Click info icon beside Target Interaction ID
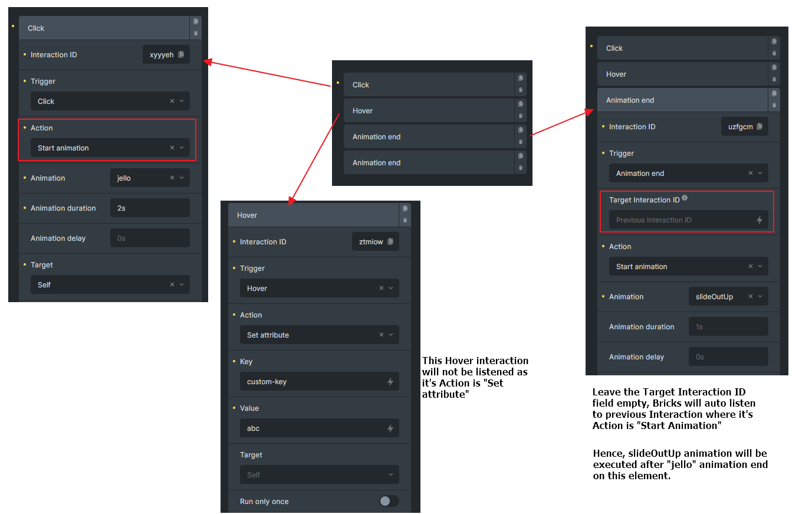 (685, 198)
